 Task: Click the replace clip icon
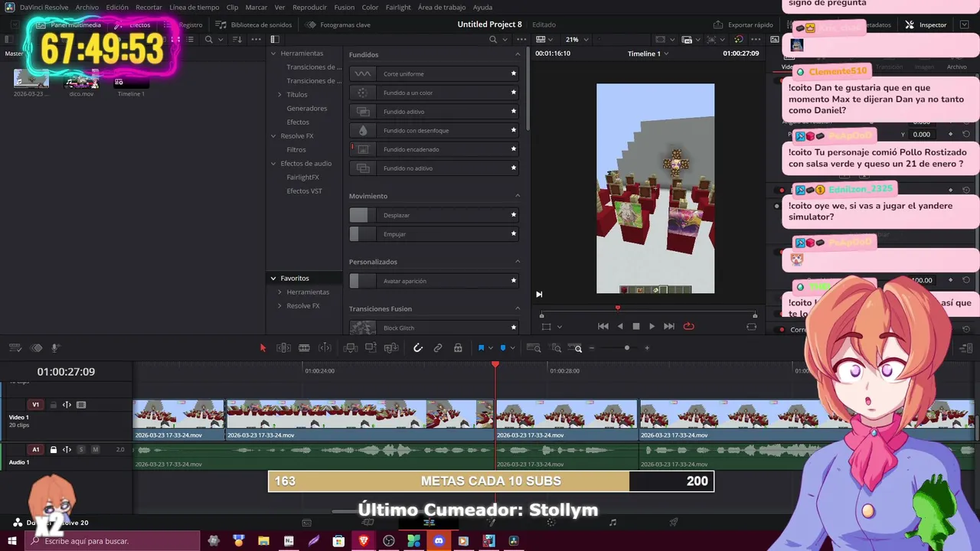391,347
